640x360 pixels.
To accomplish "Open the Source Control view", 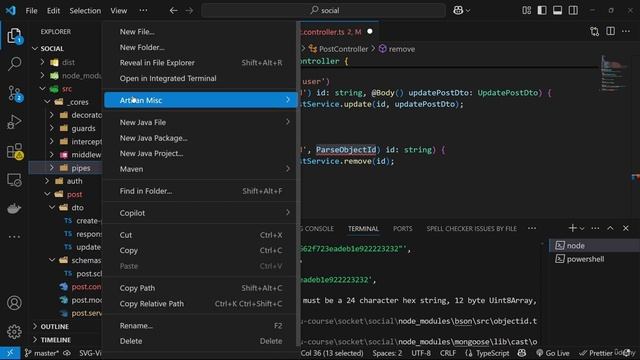I will (x=14, y=93).
